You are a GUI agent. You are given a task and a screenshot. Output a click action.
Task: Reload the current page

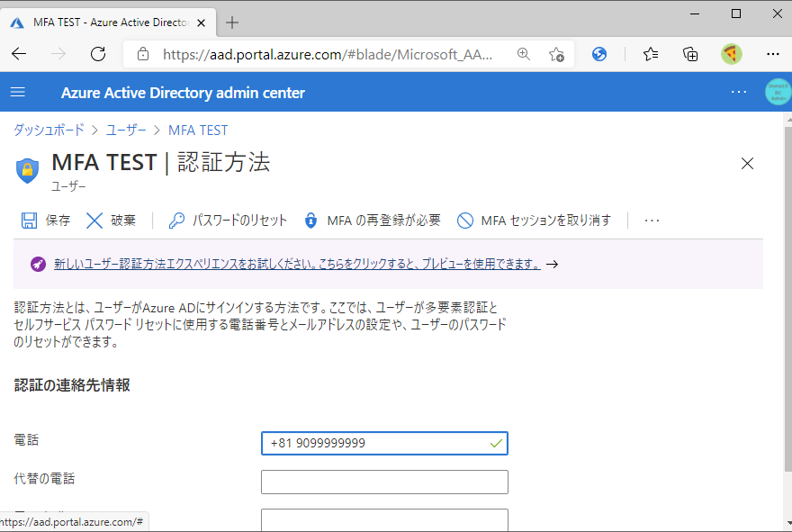[98, 54]
